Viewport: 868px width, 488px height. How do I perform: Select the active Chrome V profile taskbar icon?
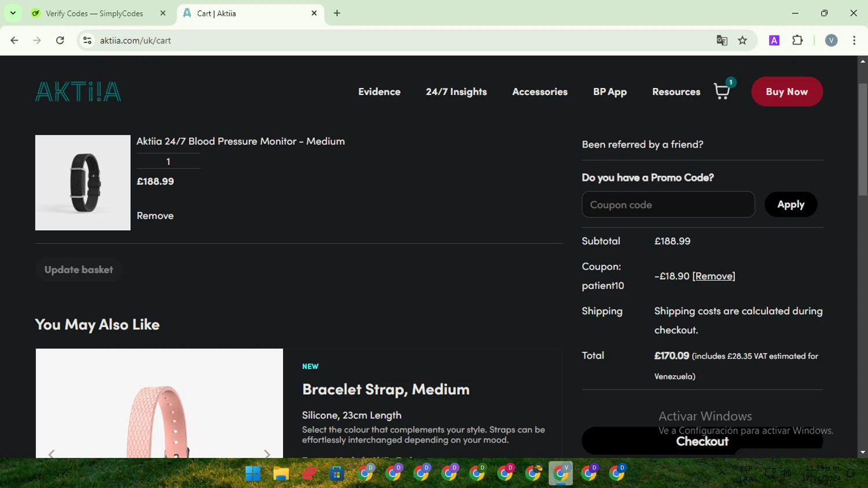tap(561, 474)
